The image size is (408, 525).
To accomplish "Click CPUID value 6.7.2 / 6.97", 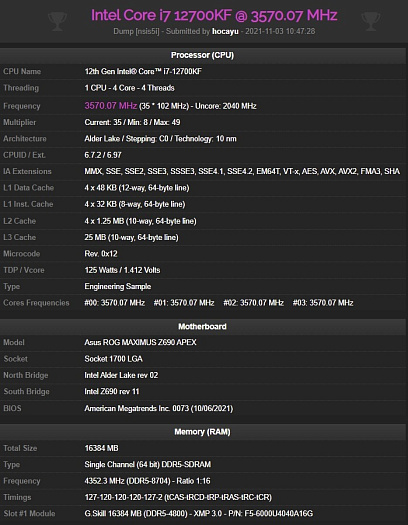I will tap(103, 155).
